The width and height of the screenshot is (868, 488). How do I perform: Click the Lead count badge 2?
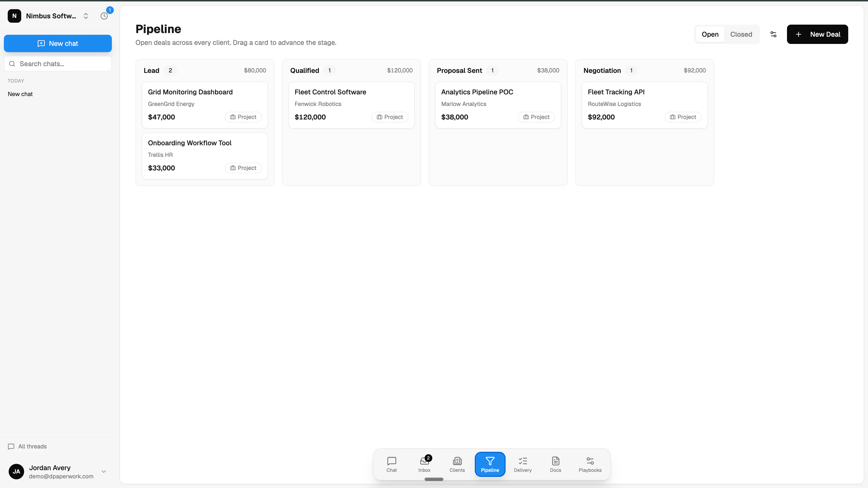tap(170, 70)
